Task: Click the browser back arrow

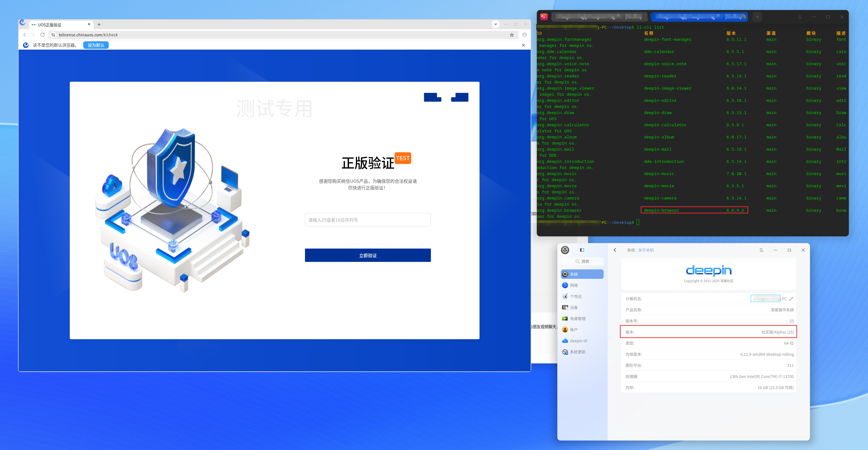Action: pyautogui.click(x=25, y=35)
